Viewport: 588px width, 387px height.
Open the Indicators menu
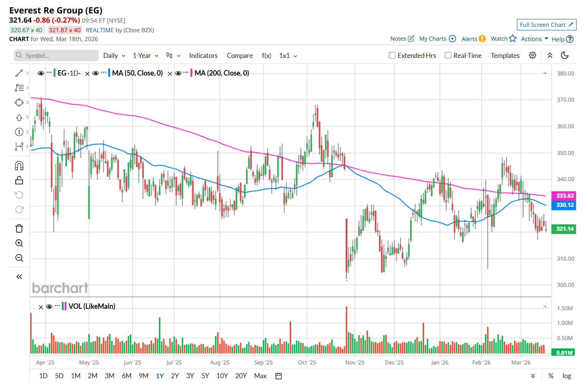(203, 56)
